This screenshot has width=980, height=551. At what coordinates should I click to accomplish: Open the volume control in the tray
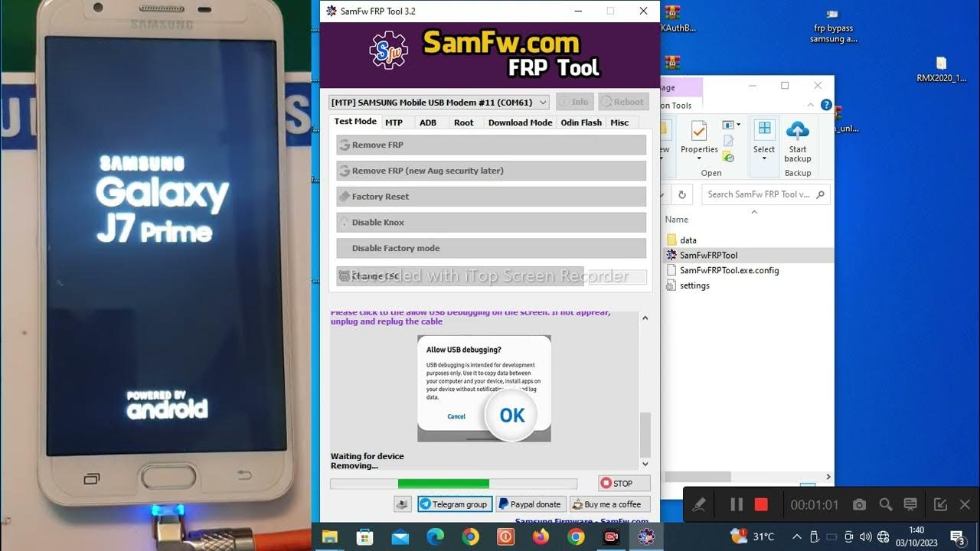pyautogui.click(x=866, y=537)
